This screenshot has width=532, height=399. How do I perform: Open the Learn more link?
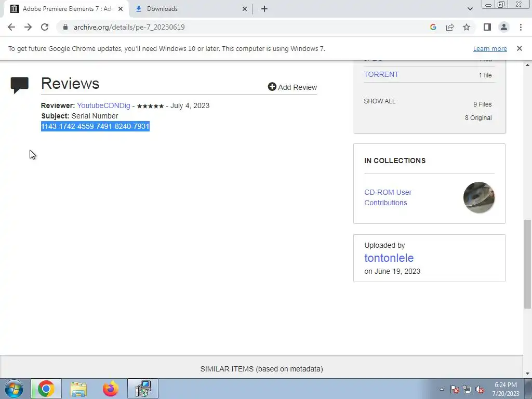pyautogui.click(x=490, y=48)
